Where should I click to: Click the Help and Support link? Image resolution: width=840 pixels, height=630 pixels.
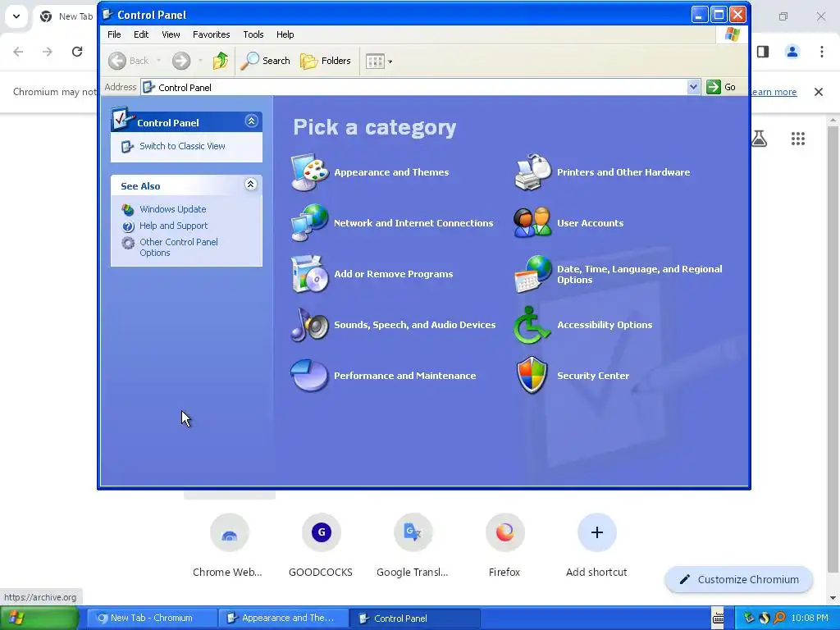pos(174,226)
